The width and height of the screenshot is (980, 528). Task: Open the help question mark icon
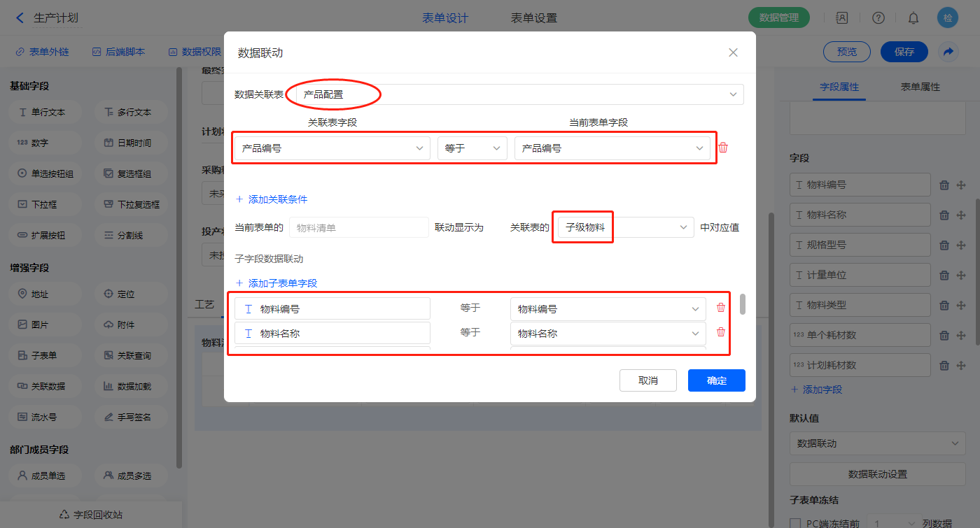tap(878, 18)
